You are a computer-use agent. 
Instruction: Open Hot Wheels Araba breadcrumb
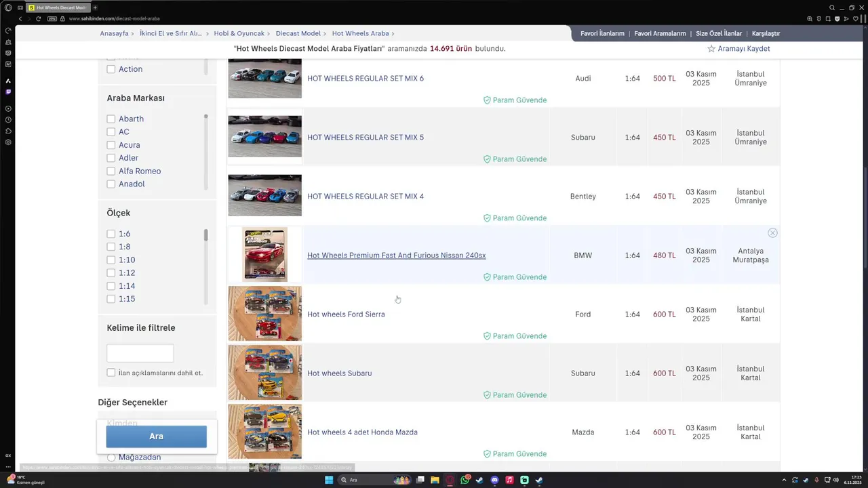point(361,33)
